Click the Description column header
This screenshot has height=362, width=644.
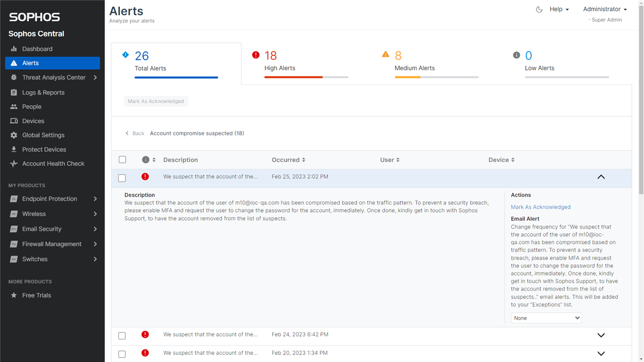[x=181, y=160]
